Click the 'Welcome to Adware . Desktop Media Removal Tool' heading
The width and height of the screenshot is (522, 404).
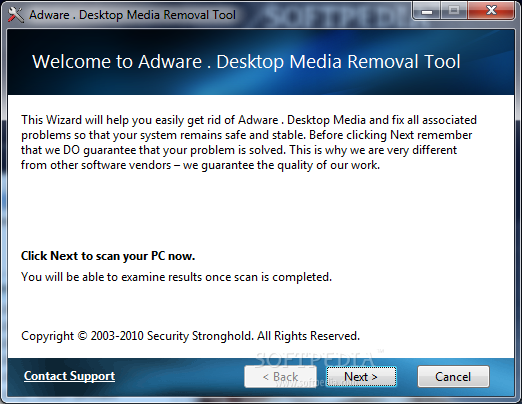[x=246, y=62]
